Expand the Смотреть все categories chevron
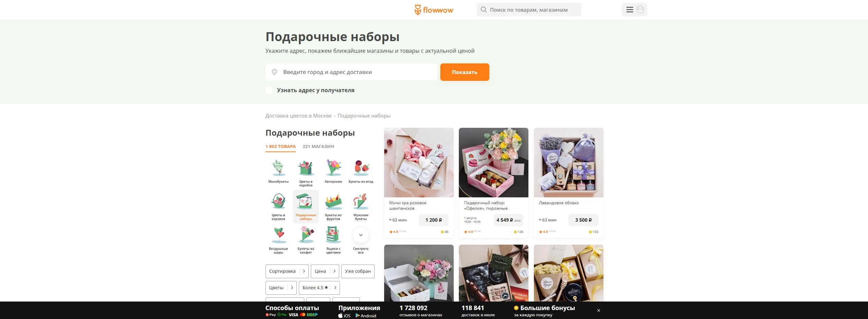 pyautogui.click(x=361, y=235)
